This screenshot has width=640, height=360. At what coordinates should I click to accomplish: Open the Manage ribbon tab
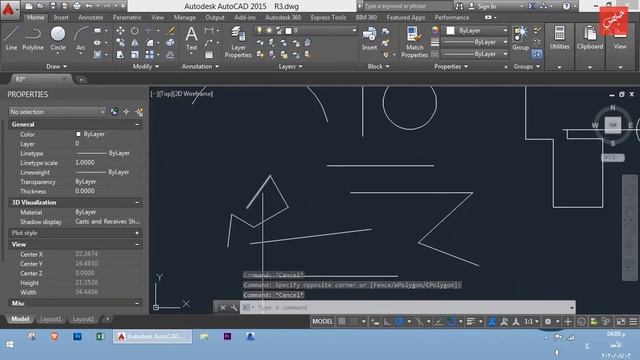(x=184, y=18)
